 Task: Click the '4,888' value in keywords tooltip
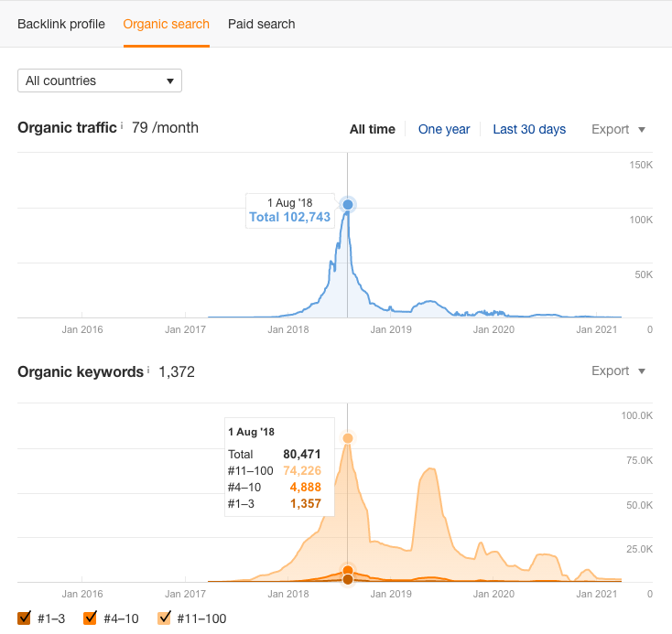(305, 487)
